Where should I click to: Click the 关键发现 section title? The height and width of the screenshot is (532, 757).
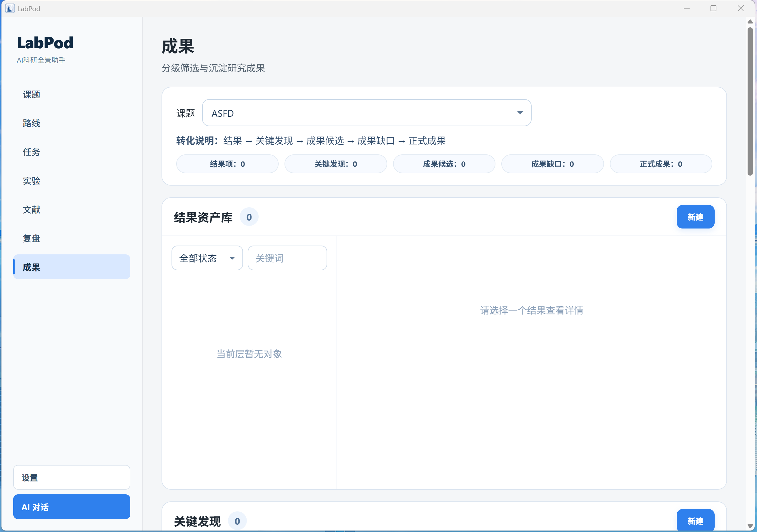pos(197,521)
